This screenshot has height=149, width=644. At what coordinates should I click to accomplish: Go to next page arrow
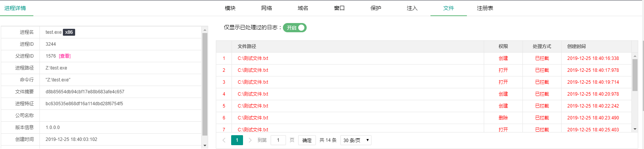point(250,140)
